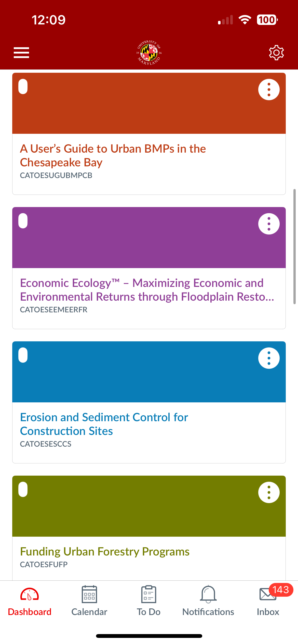Open three-dot menu on Economic Ecology card

(269, 224)
